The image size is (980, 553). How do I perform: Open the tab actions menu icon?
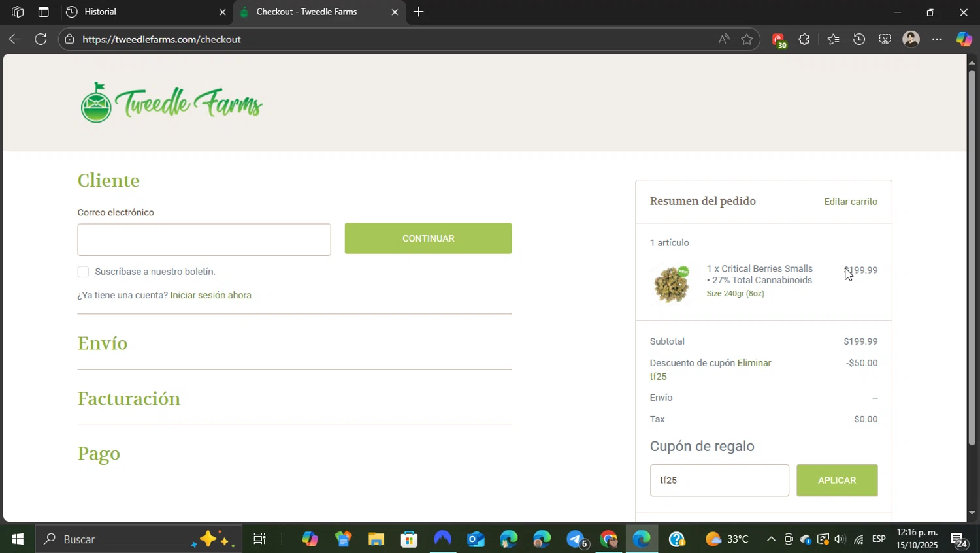43,12
